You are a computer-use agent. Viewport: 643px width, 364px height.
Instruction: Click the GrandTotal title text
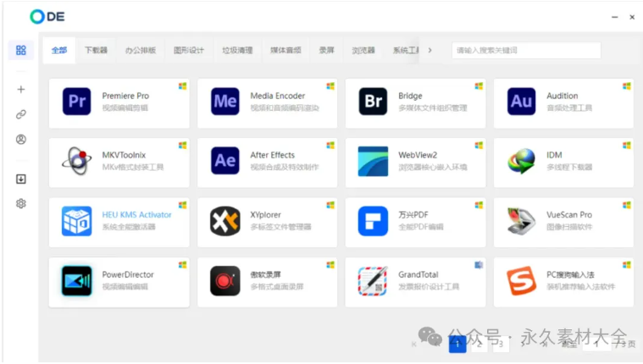tap(419, 274)
